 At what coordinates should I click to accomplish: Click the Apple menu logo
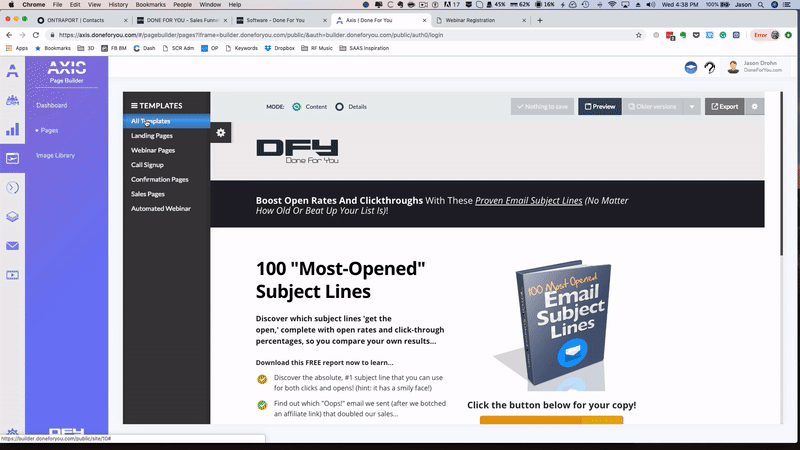(x=11, y=5)
